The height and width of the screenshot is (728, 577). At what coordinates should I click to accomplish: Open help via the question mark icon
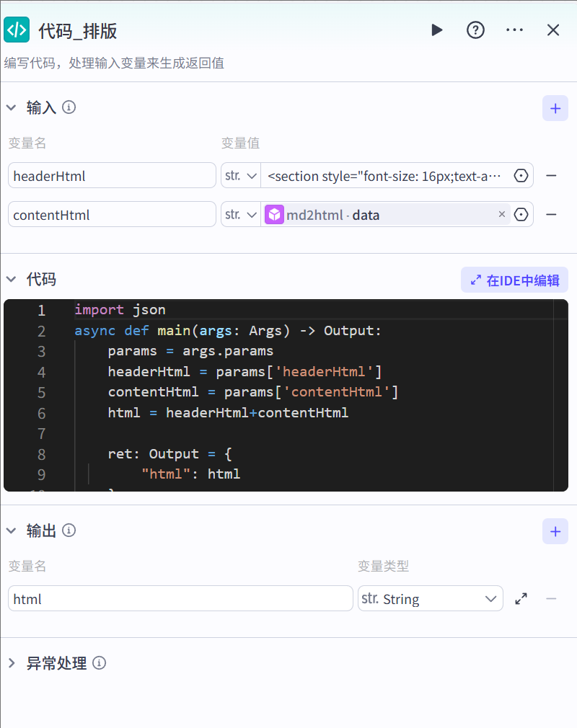tap(475, 30)
